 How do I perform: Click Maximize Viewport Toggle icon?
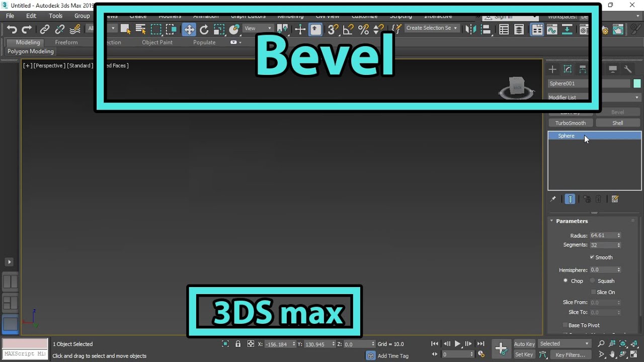pos(634,355)
